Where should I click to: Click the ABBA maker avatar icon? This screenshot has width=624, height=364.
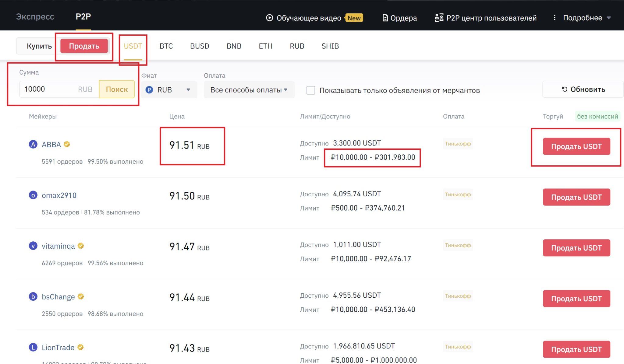tap(33, 144)
